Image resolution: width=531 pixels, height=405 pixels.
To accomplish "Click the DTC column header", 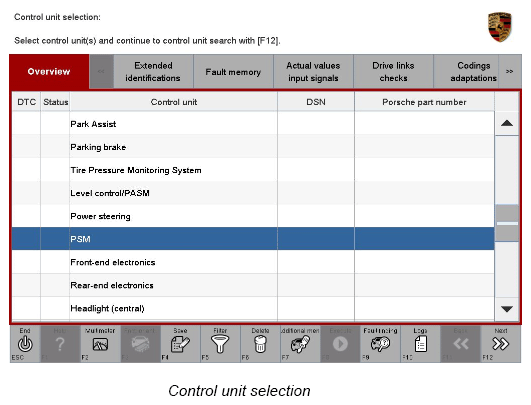I will 26,102.
